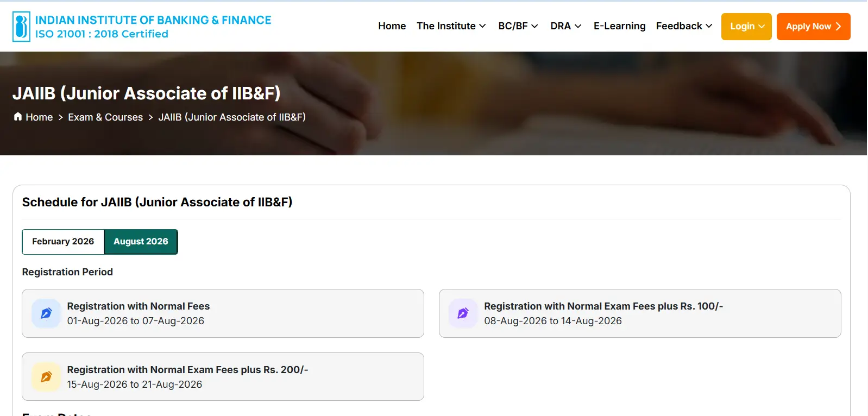Click the Registration Period label
Viewport: 868px width, 416px height.
point(67,272)
